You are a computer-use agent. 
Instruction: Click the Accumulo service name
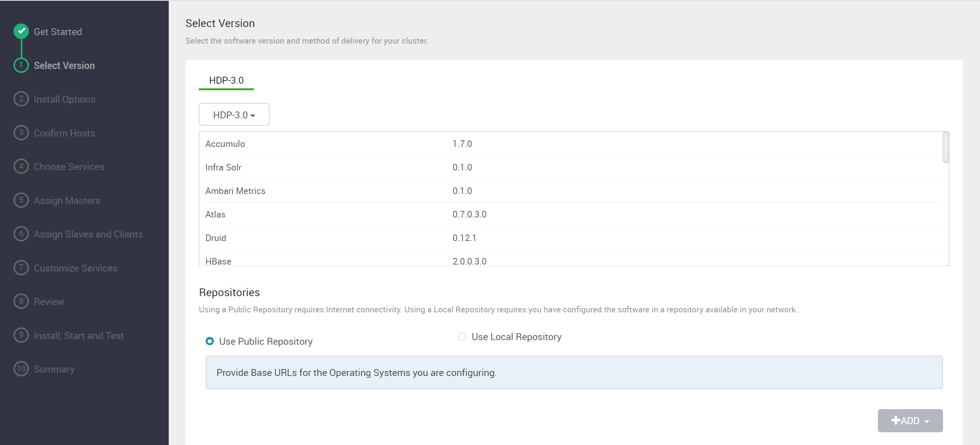(x=225, y=144)
